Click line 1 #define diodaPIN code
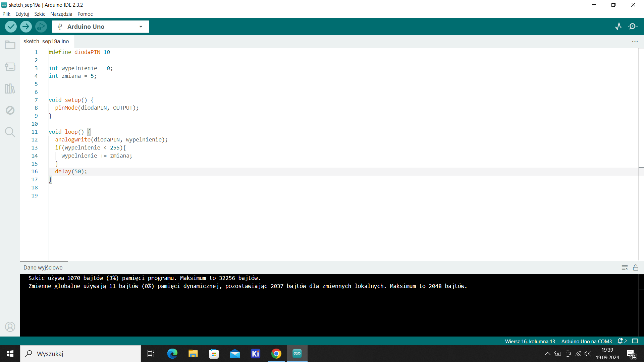 (79, 52)
